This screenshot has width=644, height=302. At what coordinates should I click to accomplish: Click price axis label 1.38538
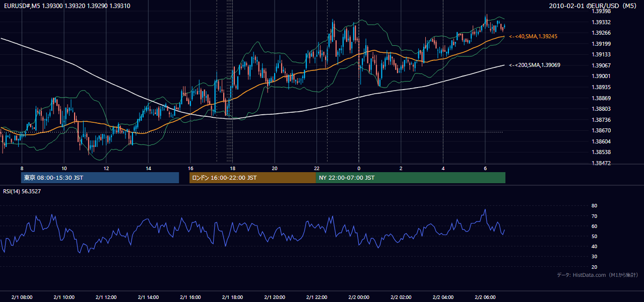[x=601, y=152]
